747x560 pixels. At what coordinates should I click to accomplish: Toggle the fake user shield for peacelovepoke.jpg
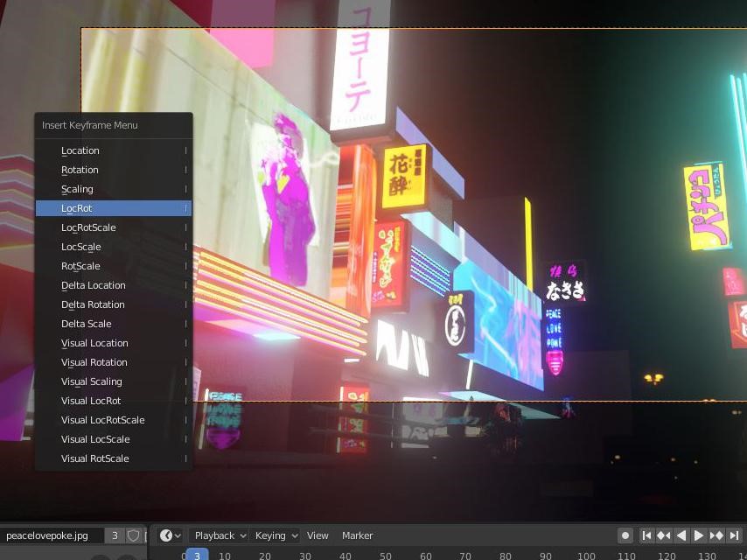131,535
